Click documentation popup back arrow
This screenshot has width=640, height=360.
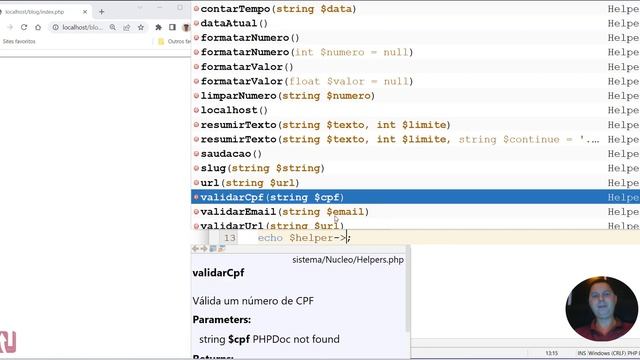tap(195, 249)
